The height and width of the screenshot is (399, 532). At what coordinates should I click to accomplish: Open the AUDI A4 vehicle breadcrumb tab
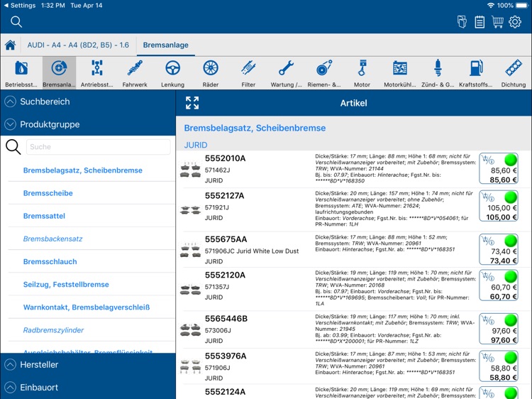78,45
